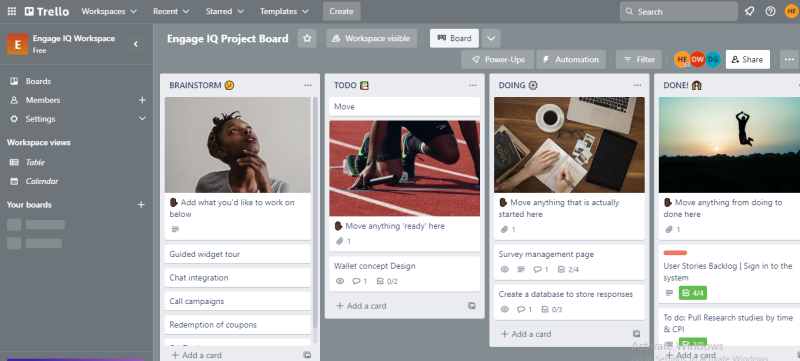Collapse the workspace sidebar with the arrow
This screenshot has width=800, height=361.
(x=136, y=44)
